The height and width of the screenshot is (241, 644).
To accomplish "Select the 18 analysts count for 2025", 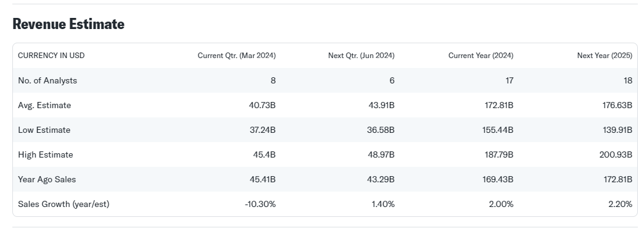I will (x=628, y=80).
